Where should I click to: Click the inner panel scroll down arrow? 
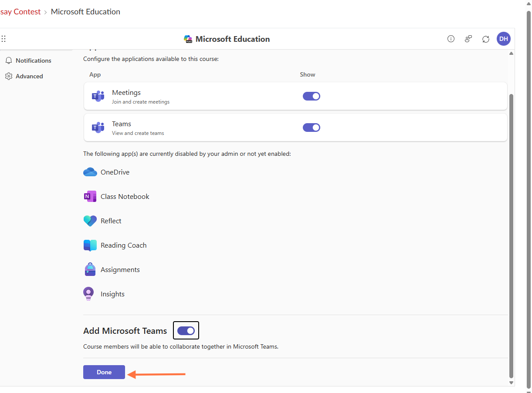coord(512,383)
